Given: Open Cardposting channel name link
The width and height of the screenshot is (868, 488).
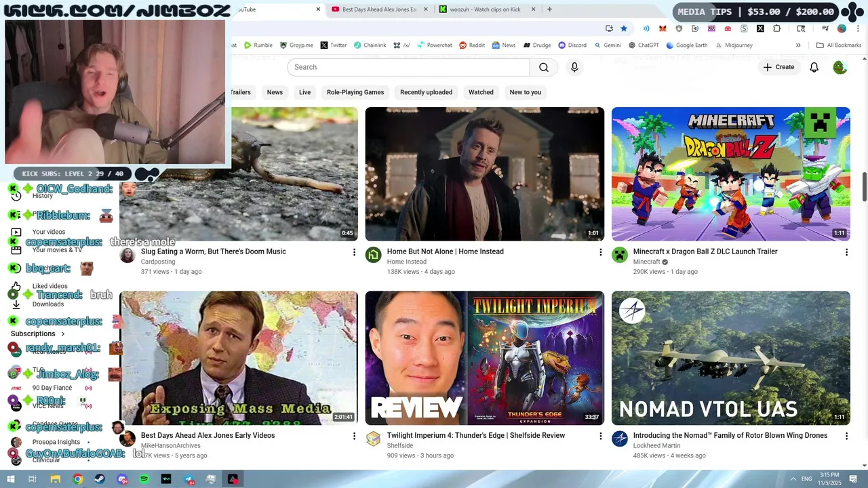Looking at the screenshot, I should 158,262.
